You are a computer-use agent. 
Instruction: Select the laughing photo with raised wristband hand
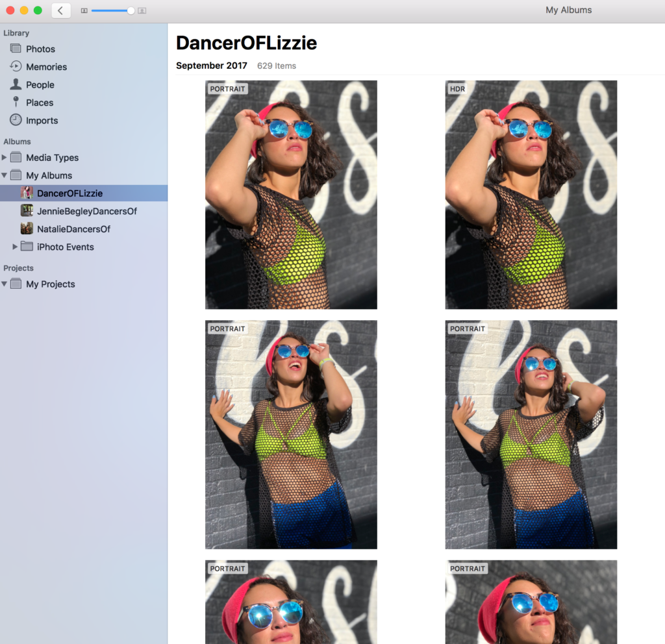point(291,434)
